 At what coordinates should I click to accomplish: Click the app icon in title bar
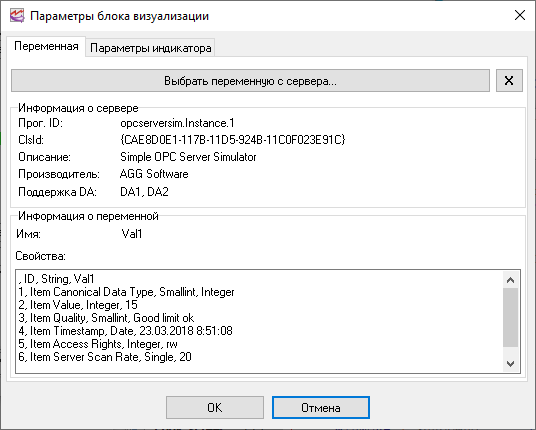tap(17, 16)
